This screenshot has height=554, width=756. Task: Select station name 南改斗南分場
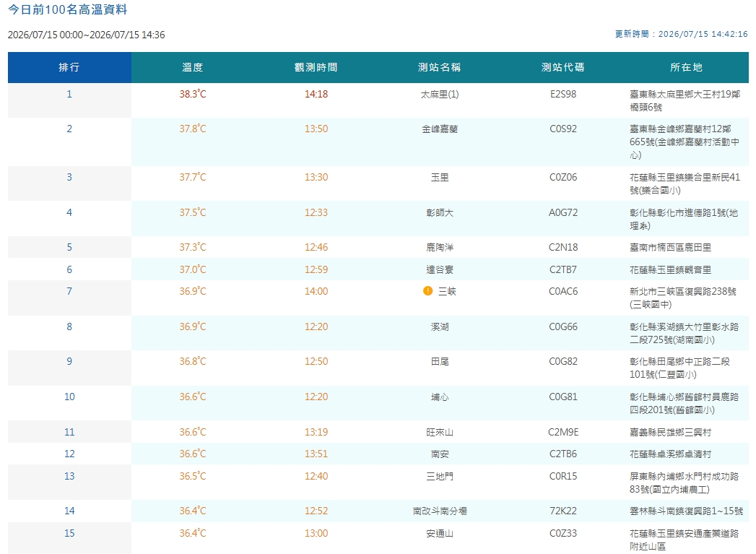point(440,511)
